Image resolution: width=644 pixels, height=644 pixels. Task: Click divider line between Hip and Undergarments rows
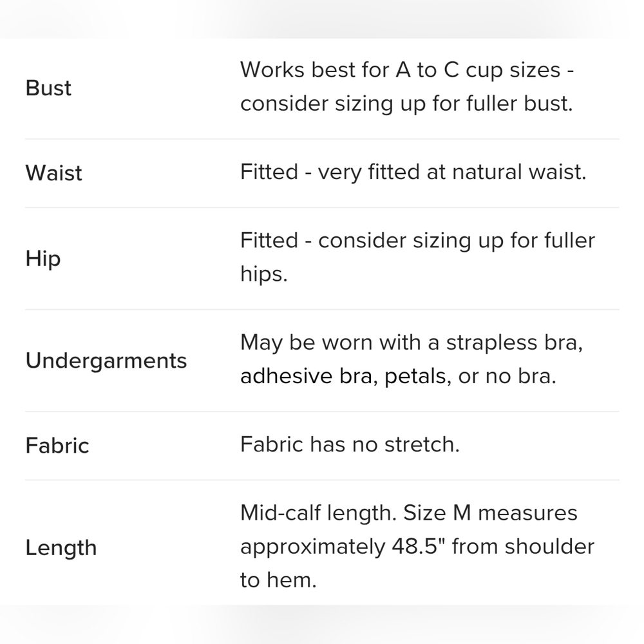(322, 310)
